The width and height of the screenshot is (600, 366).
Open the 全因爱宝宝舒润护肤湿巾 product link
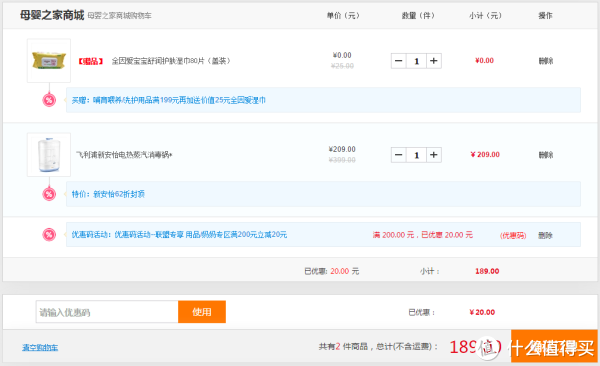click(171, 61)
